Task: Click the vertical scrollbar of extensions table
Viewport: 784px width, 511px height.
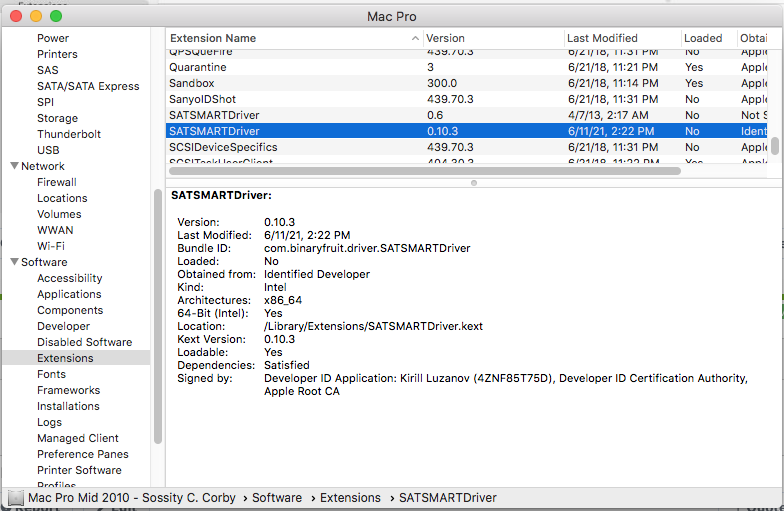Action: (775, 146)
